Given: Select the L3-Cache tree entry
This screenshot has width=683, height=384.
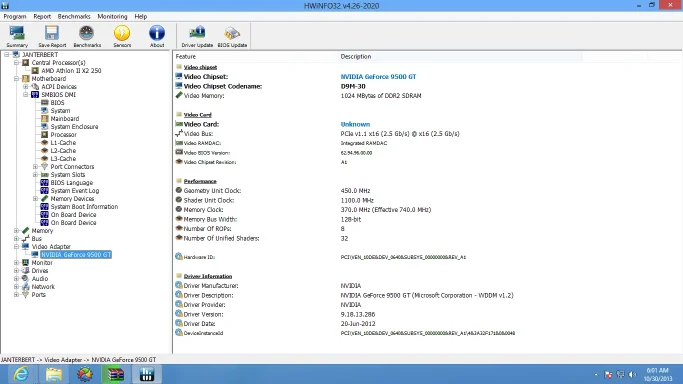Looking at the screenshot, I should pyautogui.click(x=63, y=158).
